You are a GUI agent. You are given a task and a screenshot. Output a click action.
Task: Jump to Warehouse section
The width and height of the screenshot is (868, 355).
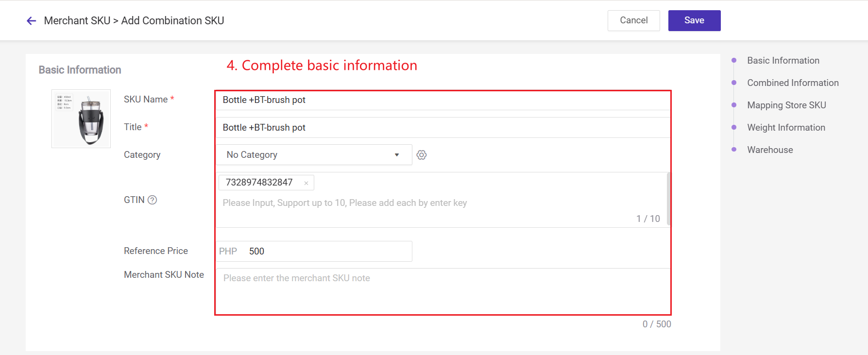coord(770,150)
